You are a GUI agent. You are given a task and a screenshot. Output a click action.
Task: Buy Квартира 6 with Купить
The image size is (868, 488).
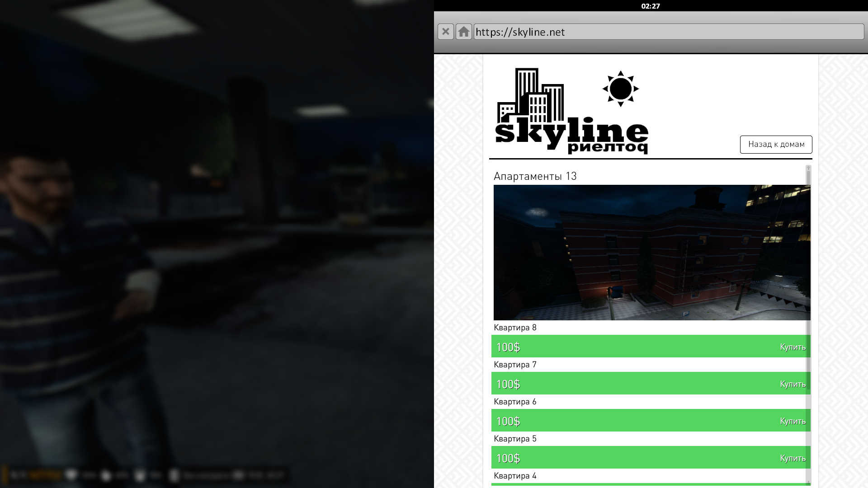[792, 421]
